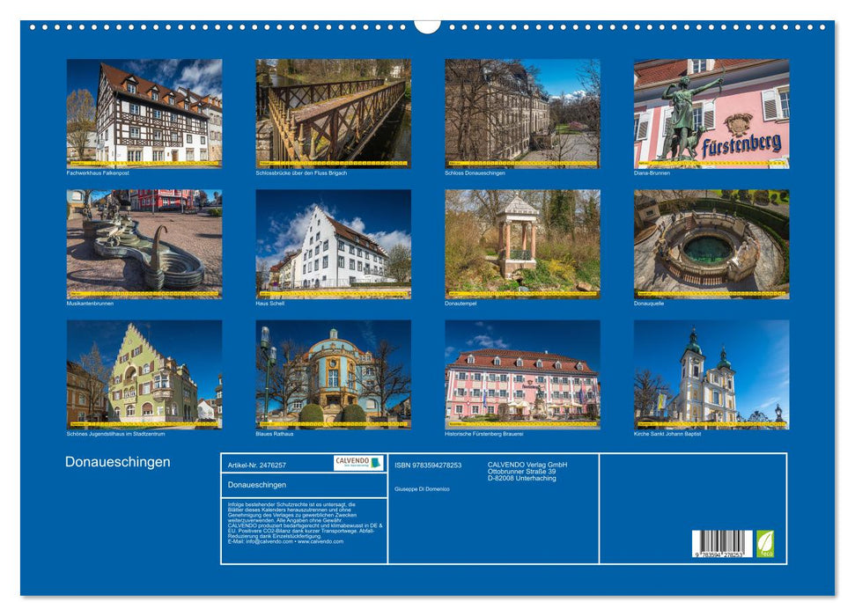Select the Schloss Donaueschingen photo

pos(522,114)
